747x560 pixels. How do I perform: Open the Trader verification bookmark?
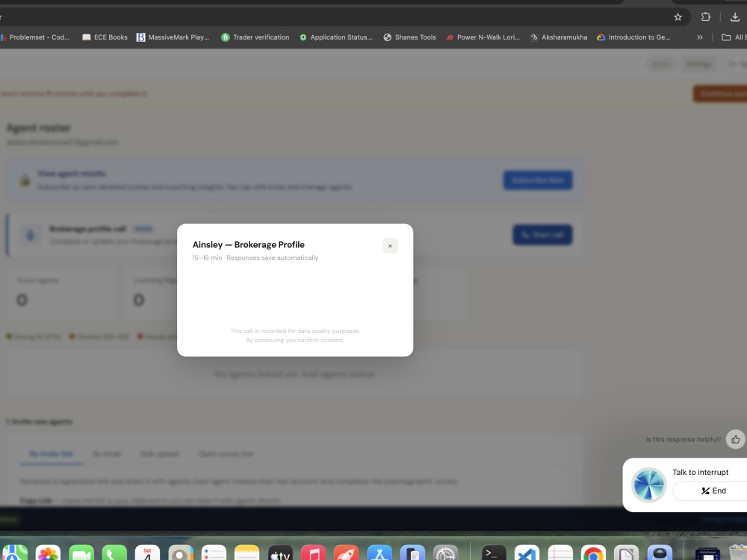pos(255,37)
